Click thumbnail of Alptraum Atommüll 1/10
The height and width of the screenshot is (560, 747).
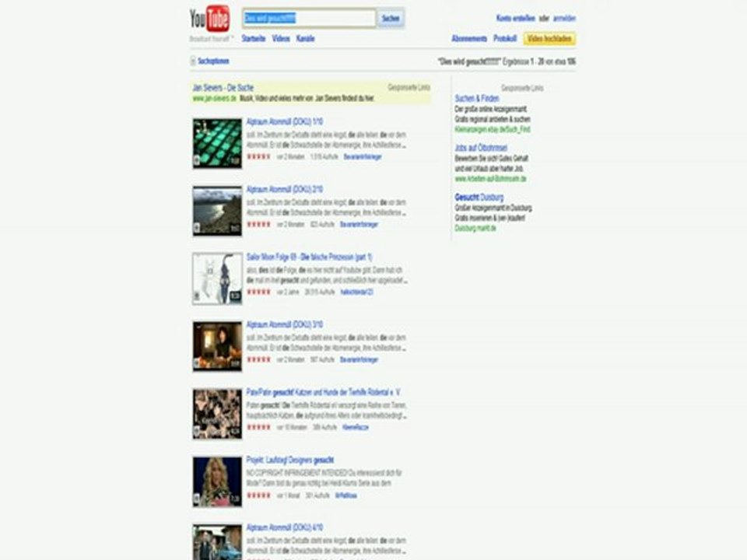pos(217,143)
